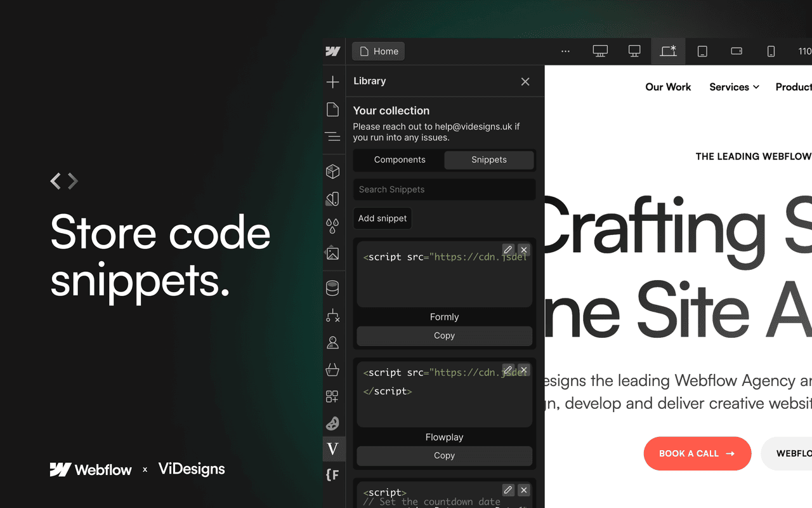812x508 pixels.
Task: Click the Flowplay snippet name label
Action: [444, 437]
